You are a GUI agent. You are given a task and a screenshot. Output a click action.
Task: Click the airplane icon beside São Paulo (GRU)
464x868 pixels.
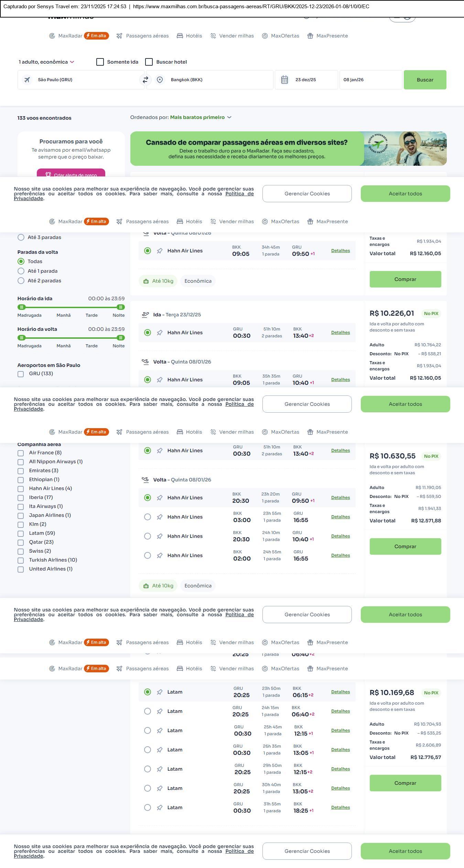27,80
